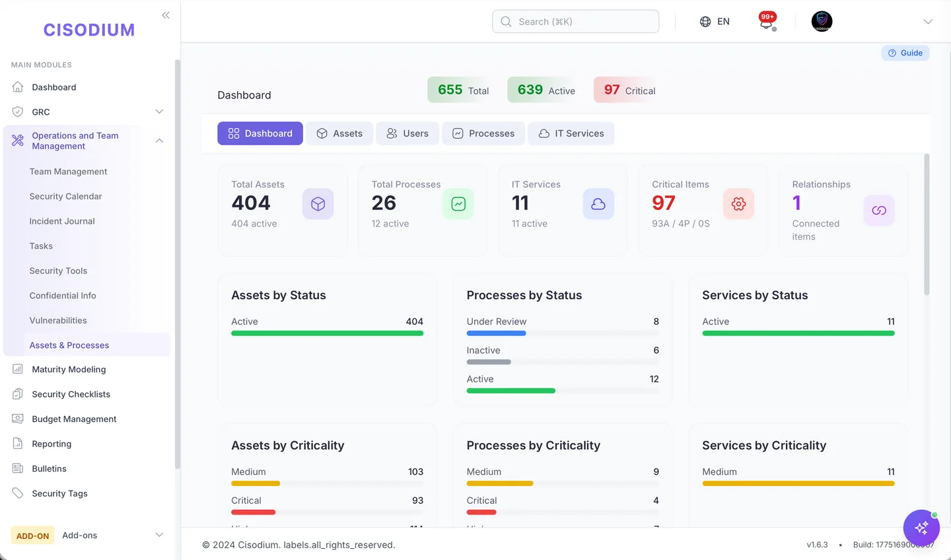Click the Security Tags tag icon
Image resolution: width=951 pixels, height=560 pixels.
point(18,493)
